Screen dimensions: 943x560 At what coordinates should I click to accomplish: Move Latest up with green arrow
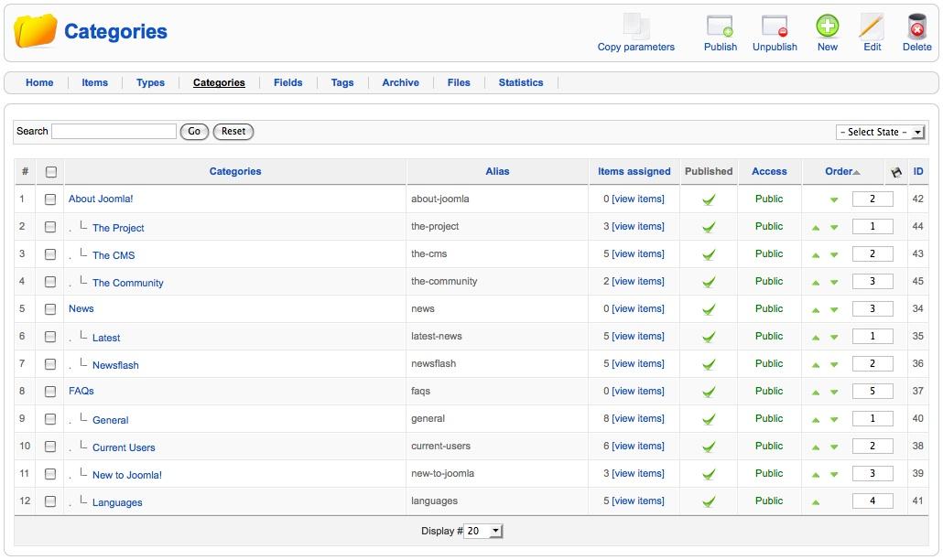point(816,338)
